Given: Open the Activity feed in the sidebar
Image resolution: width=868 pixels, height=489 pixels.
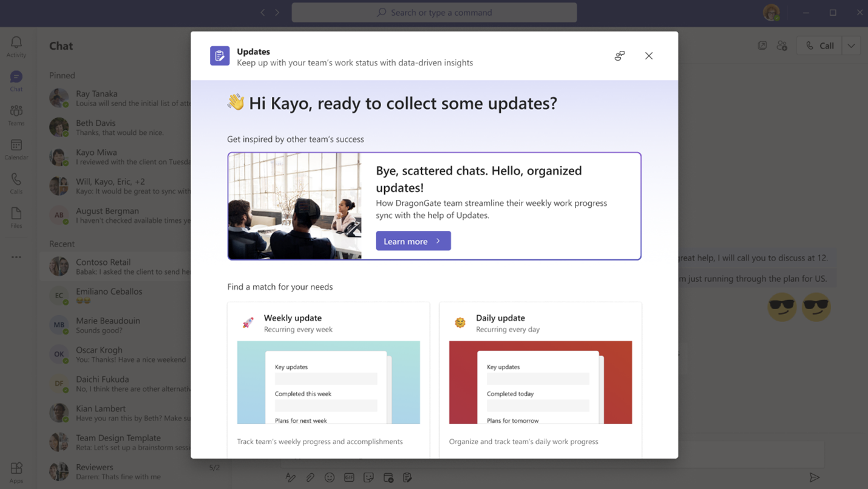Looking at the screenshot, I should (16, 43).
